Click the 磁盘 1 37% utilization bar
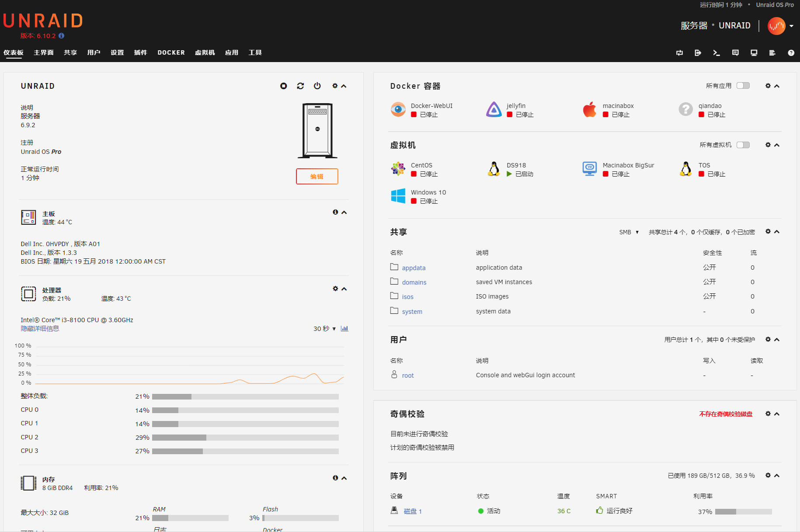Viewport: 800px width, 532px height. tap(744, 511)
